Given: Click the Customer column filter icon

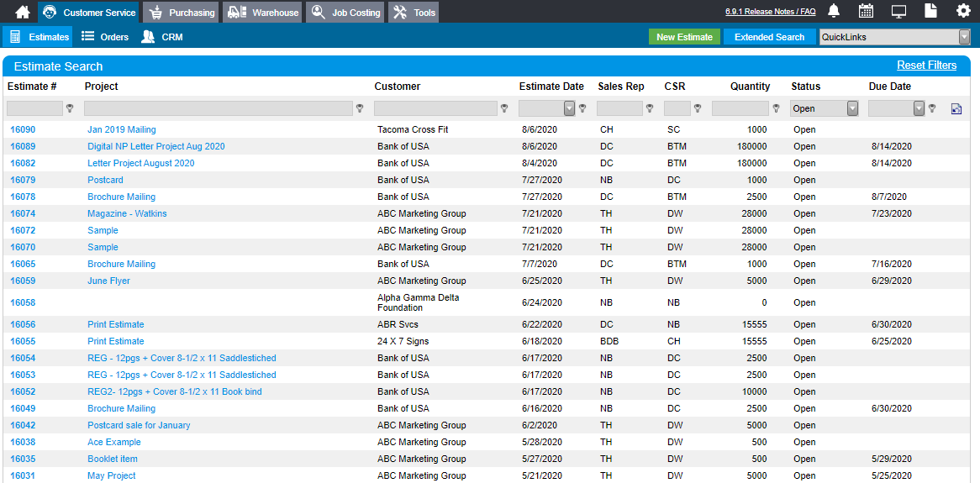Looking at the screenshot, I should coord(504,108).
